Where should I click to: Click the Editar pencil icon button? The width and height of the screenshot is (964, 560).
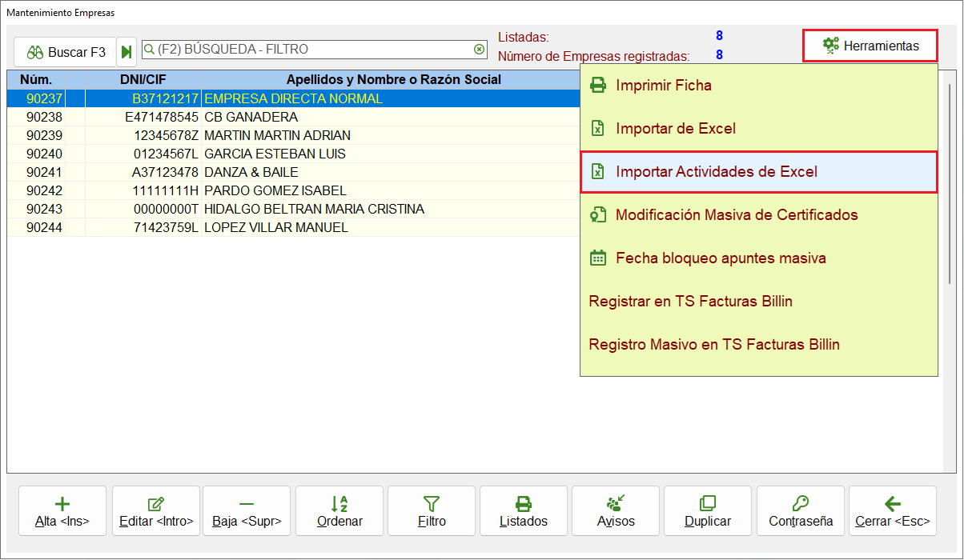pyautogui.click(x=156, y=511)
